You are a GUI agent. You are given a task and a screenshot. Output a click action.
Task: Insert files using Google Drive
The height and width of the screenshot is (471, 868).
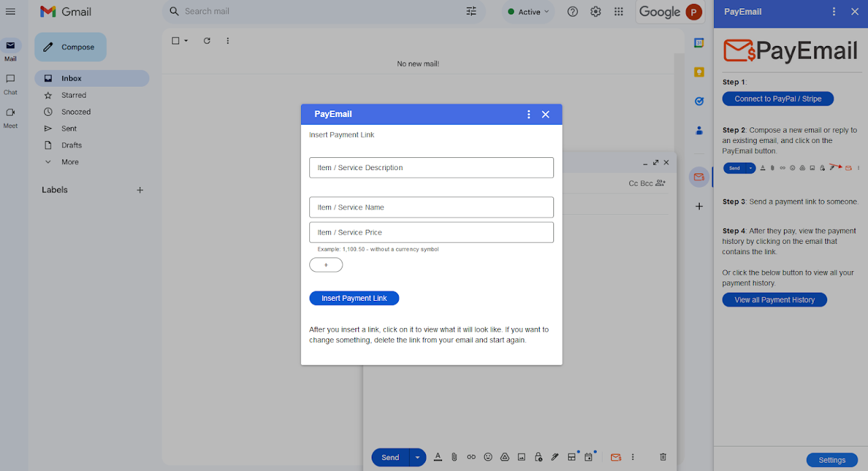505,457
